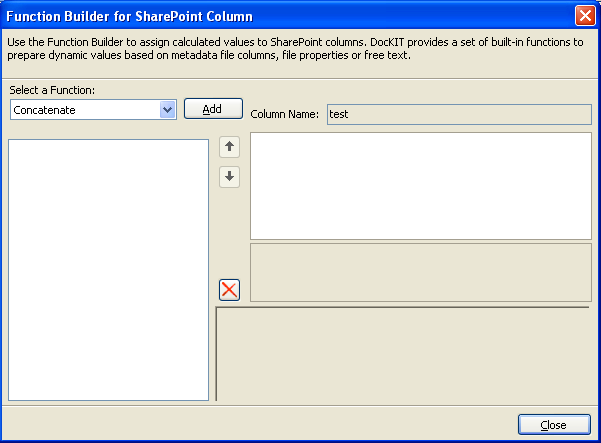Add the Concatenate function
The height and width of the screenshot is (443, 601).
213,109
